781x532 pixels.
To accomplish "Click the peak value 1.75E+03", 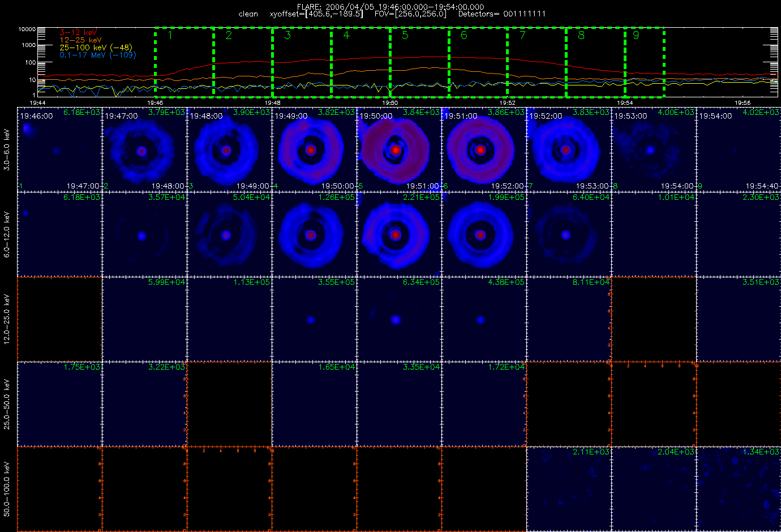I will point(81,367).
